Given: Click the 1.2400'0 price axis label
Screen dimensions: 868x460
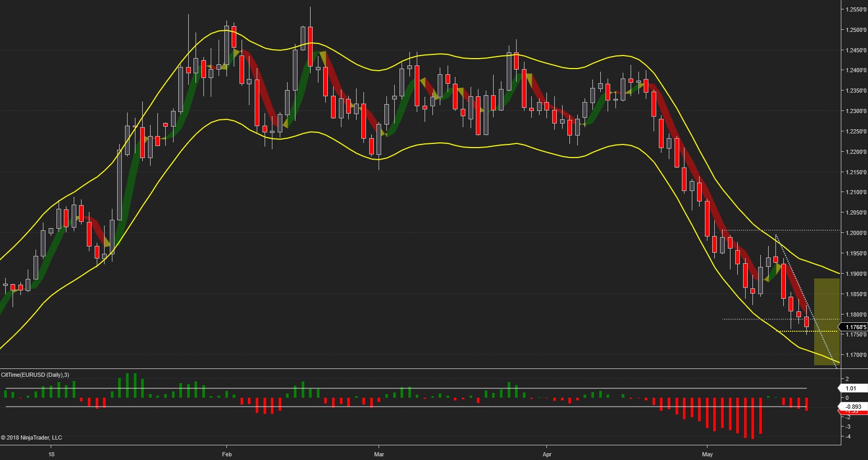Looking at the screenshot, I should (x=856, y=70).
